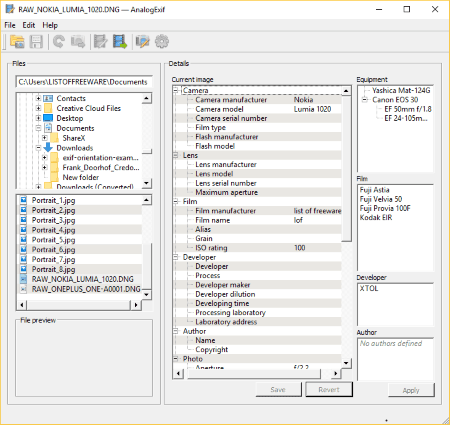Click the edit metadata notepad-with-pencil toolbar icon
The height and width of the screenshot is (425, 450).
tap(100, 42)
